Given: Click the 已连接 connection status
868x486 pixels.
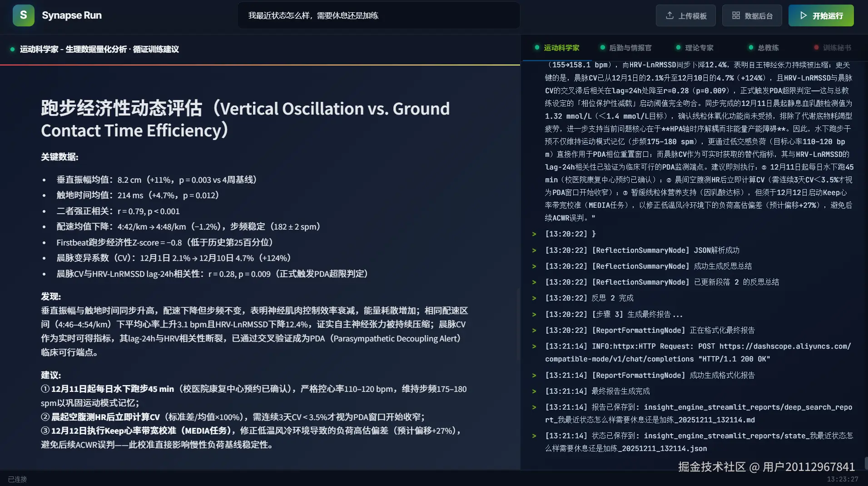Looking at the screenshot, I should [18, 479].
